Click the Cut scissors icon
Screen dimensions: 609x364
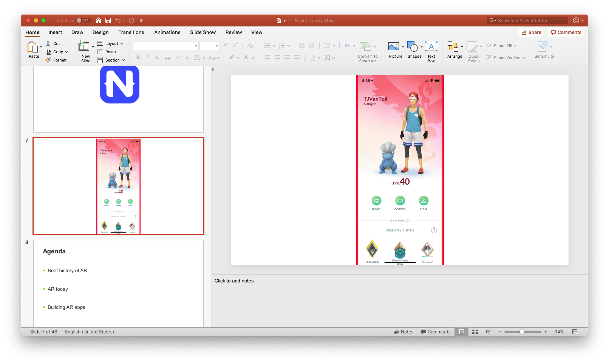coord(48,43)
